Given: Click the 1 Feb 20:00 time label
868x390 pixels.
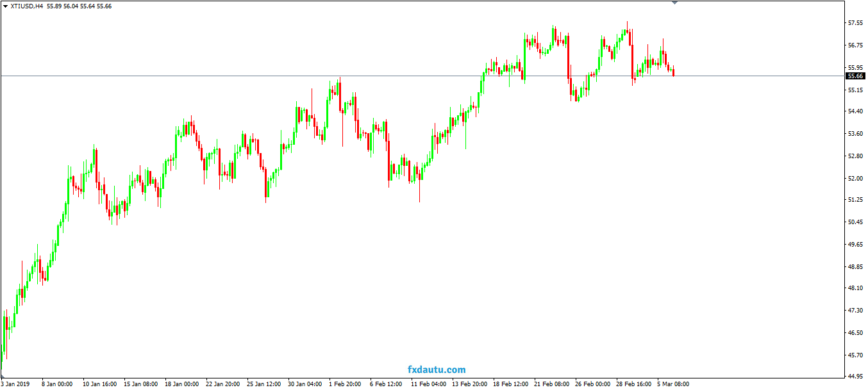Looking at the screenshot, I should coord(346,384).
